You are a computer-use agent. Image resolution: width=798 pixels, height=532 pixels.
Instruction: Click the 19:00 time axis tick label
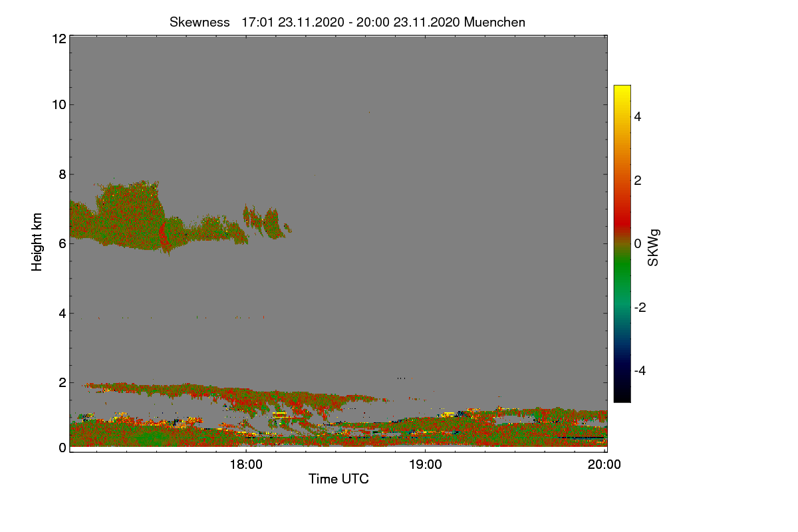click(426, 465)
